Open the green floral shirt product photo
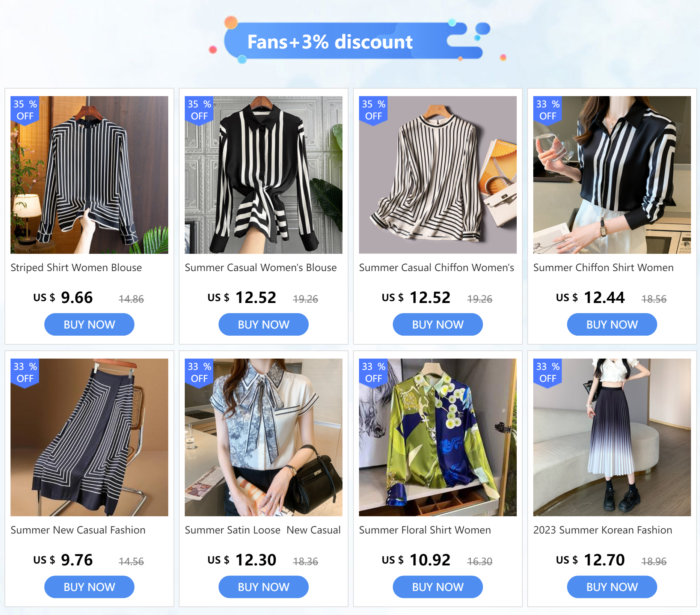This screenshot has height=615, width=700. pyautogui.click(x=437, y=437)
